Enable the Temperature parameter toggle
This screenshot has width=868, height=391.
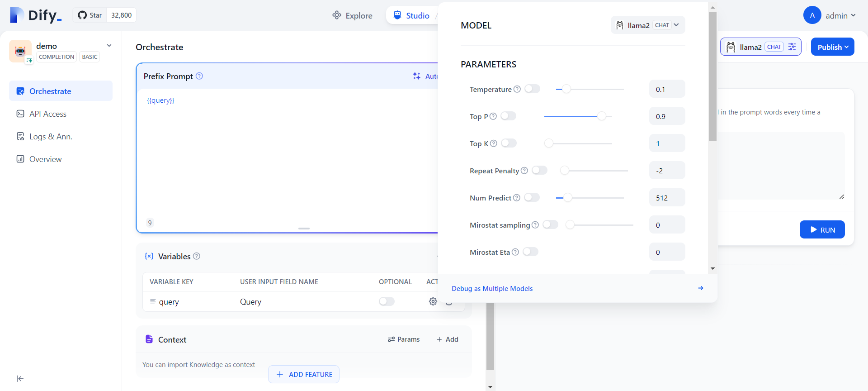(x=532, y=89)
